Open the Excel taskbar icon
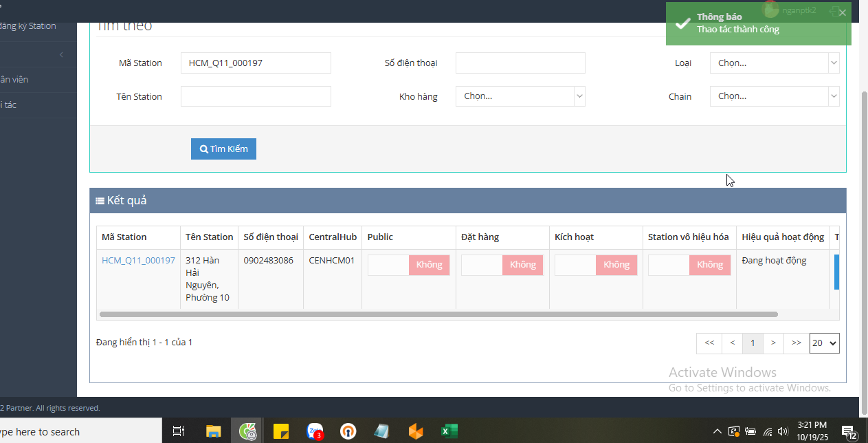 point(449,431)
